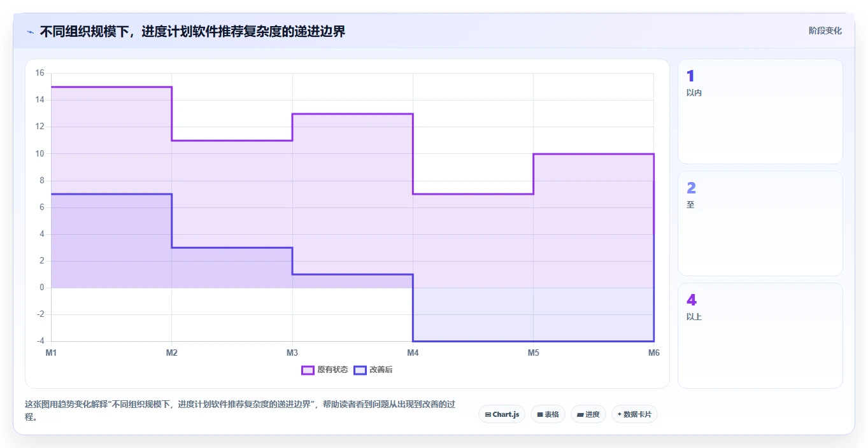This screenshot has height=448, width=868.
Task: Click the purple step line at value 15
Action: click(111, 87)
